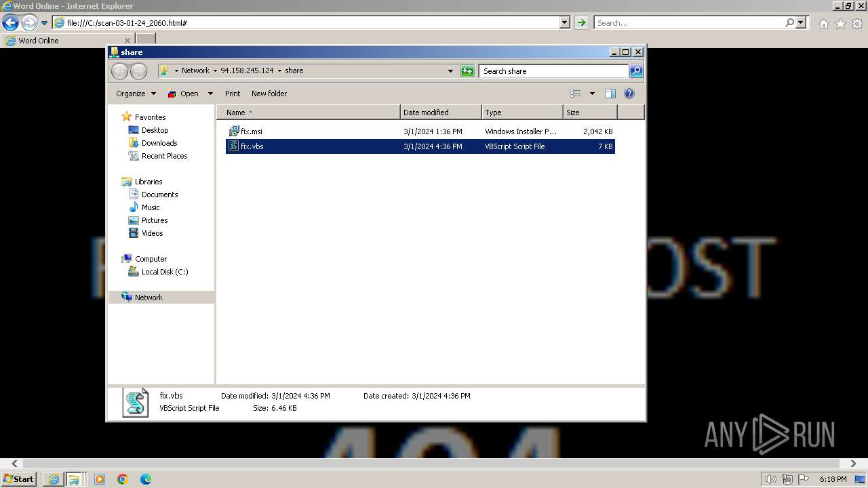Sort by the Size column

tap(590, 113)
